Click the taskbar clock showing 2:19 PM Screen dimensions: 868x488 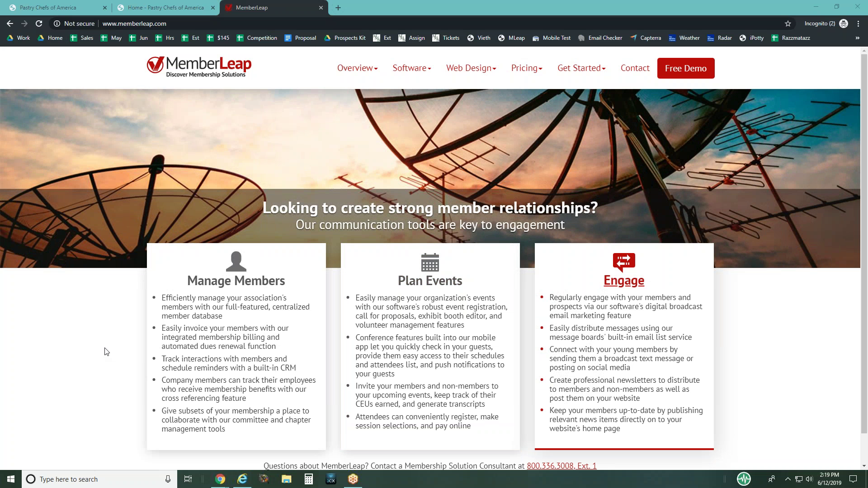click(829, 479)
